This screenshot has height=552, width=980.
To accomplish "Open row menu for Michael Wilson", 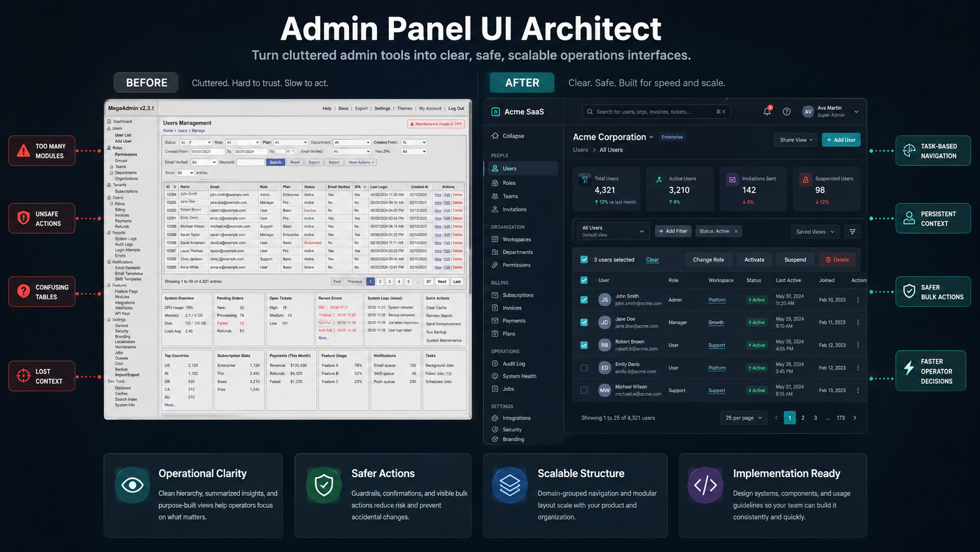I will [x=858, y=390].
